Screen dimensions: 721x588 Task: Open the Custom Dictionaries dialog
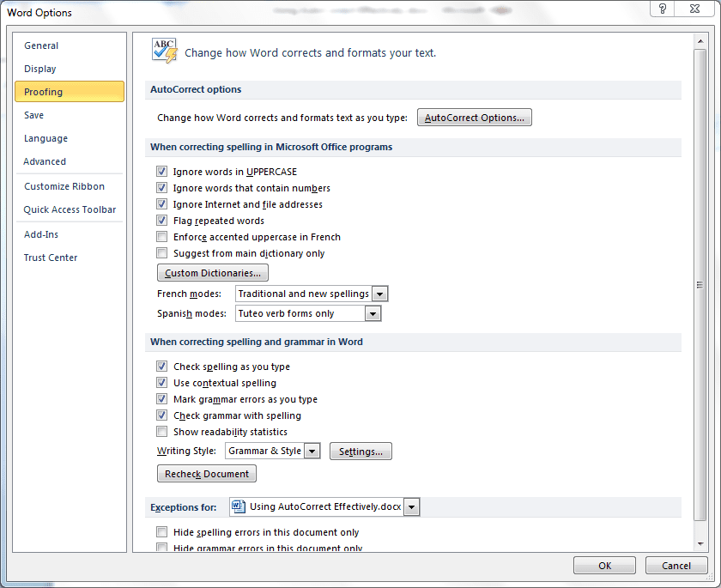coord(212,272)
